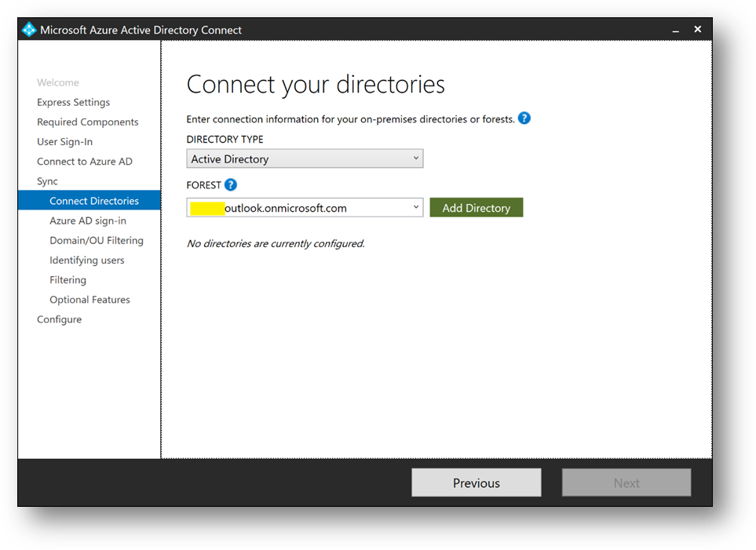Click the greyed-out Next button
Image resolution: width=756 pixels, height=550 pixels.
tap(626, 483)
